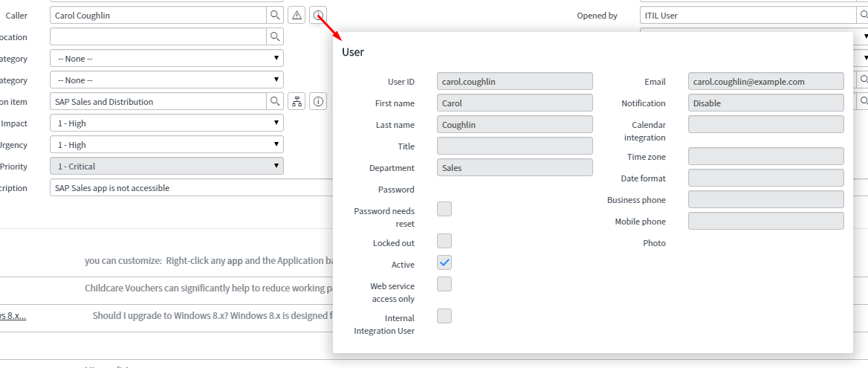Expand the Urgency dropdown
This screenshot has height=368, width=868.
click(x=166, y=144)
